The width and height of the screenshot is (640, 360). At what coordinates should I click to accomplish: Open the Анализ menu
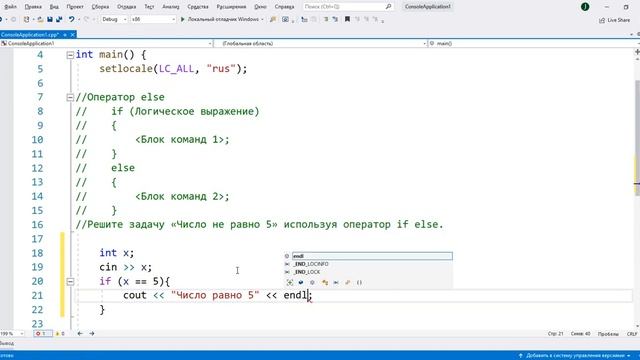170,7
